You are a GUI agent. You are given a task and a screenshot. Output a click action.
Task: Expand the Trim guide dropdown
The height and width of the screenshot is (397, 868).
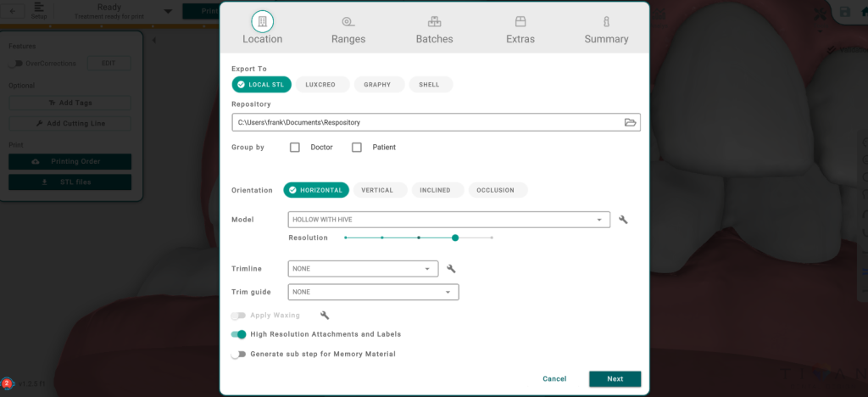(x=373, y=292)
